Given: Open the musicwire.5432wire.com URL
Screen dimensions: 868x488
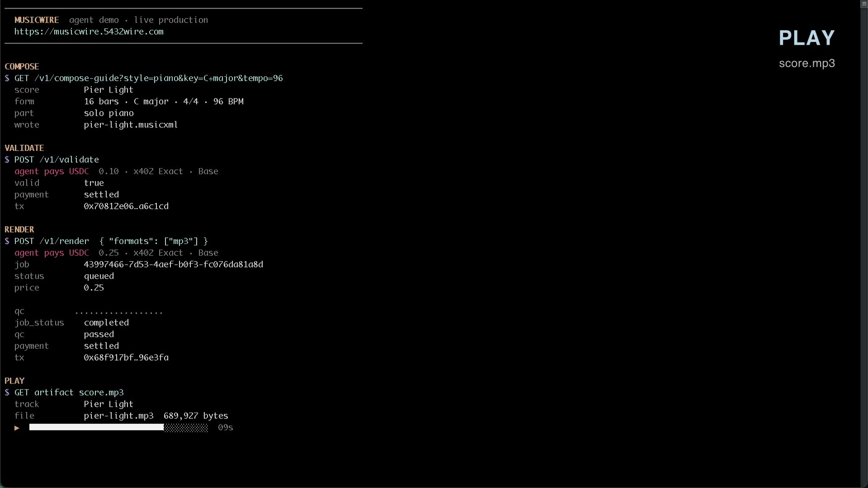Looking at the screenshot, I should click(89, 32).
